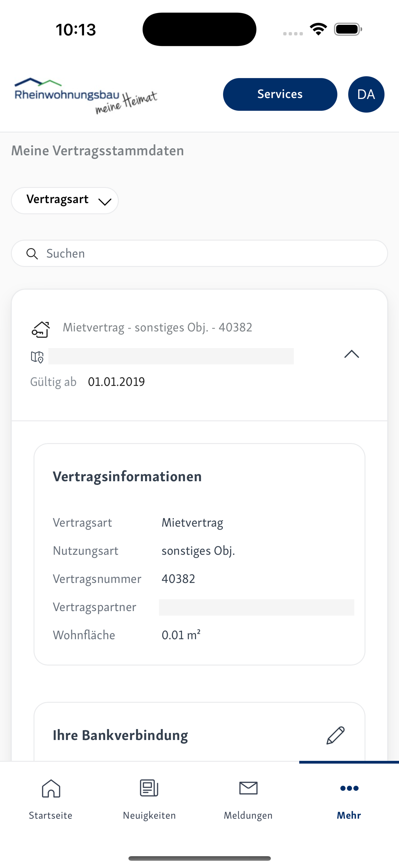The image size is (399, 868).
Task: Open the Neuigkeiten tab
Action: (x=149, y=799)
